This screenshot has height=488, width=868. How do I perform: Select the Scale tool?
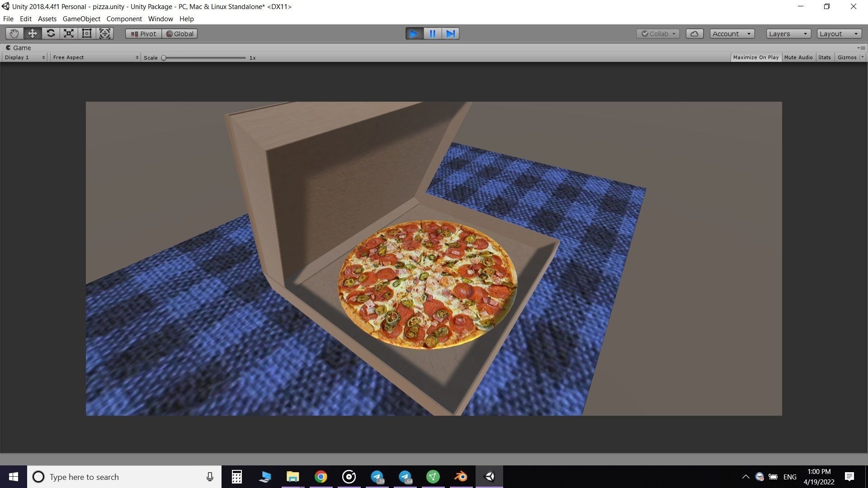click(68, 33)
